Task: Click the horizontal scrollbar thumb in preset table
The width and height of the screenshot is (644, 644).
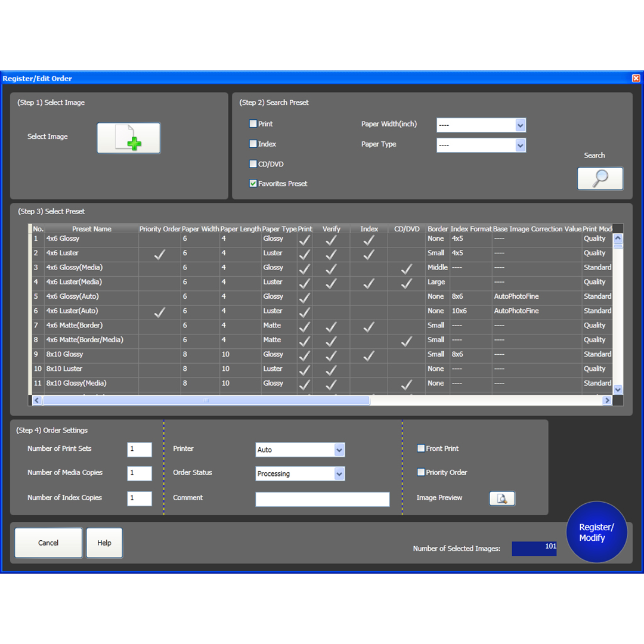Action: coord(206,401)
